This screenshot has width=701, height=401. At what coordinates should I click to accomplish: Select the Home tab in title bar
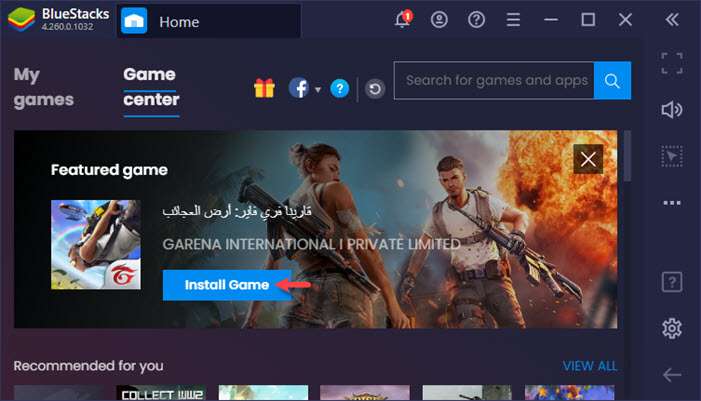point(209,21)
